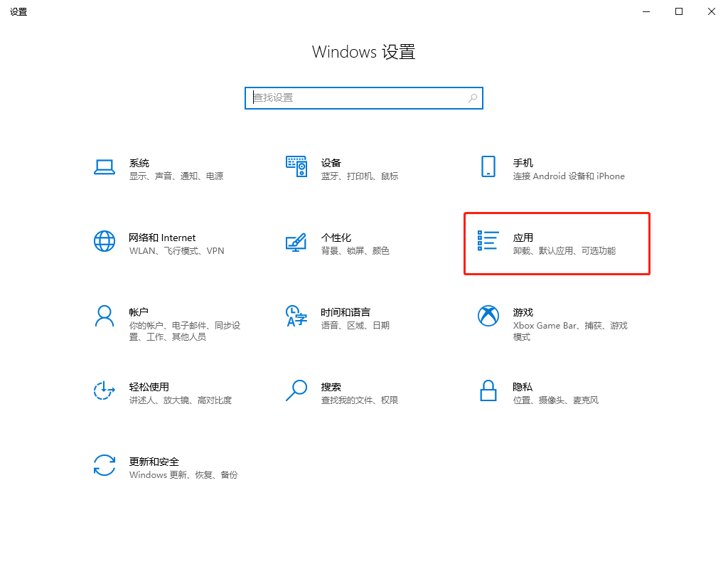Screen dimensions: 728x569
Task: Click the 查找设置 search input field
Action: click(x=355, y=98)
